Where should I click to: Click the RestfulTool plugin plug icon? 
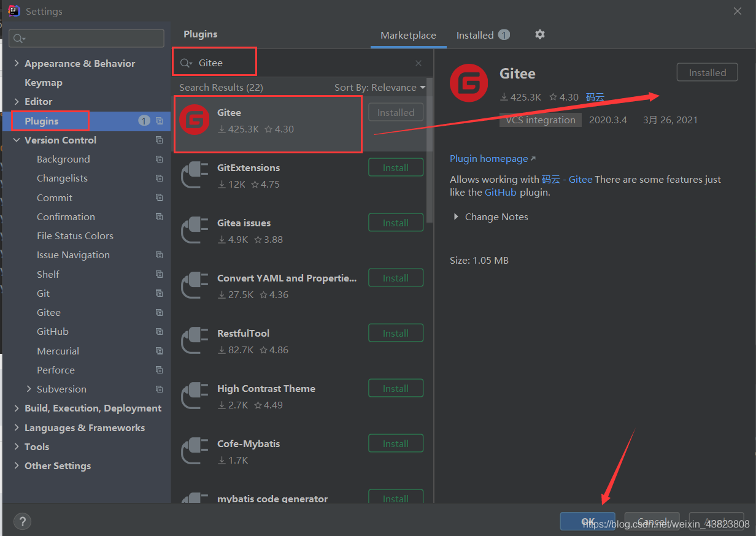point(195,341)
